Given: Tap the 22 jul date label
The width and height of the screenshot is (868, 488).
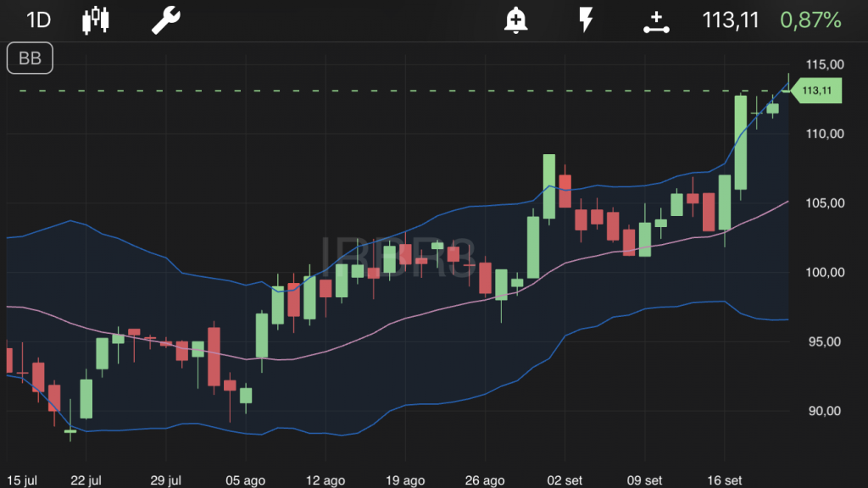Looking at the screenshot, I should (x=86, y=480).
